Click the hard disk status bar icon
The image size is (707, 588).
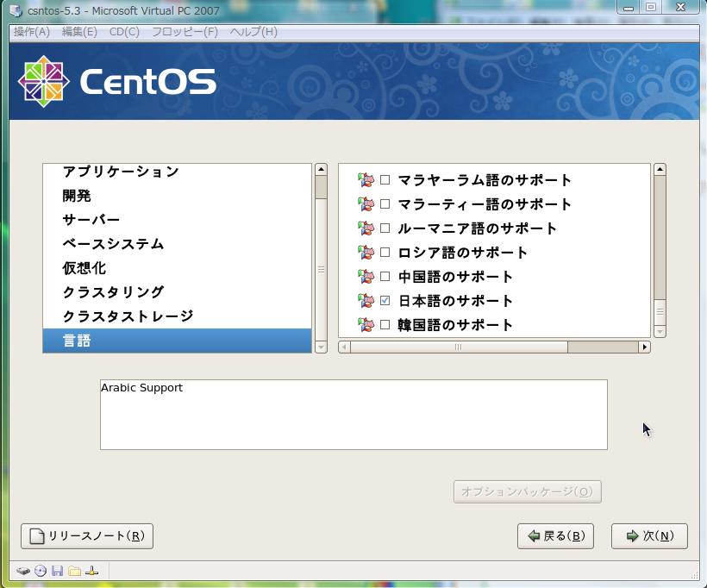(23, 571)
